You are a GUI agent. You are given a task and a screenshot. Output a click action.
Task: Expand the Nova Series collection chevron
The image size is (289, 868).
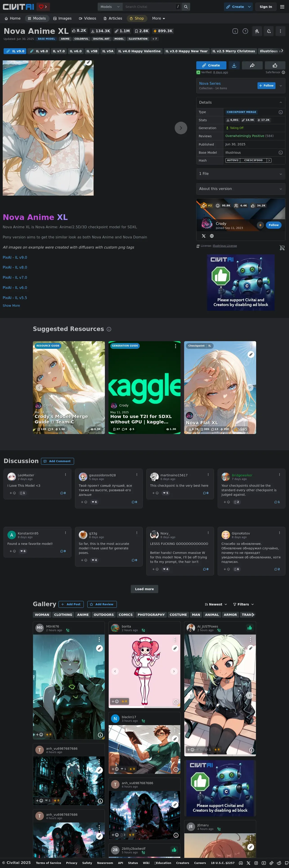281,86
